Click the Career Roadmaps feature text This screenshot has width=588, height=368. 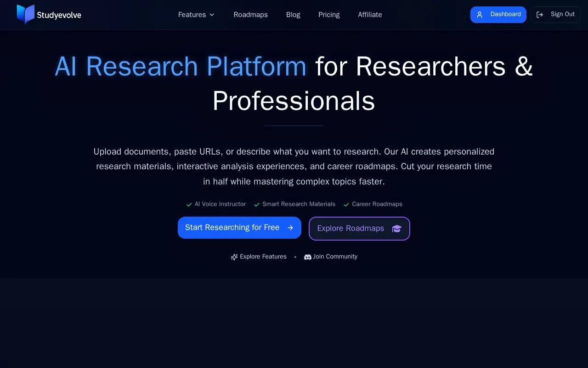[x=377, y=204]
